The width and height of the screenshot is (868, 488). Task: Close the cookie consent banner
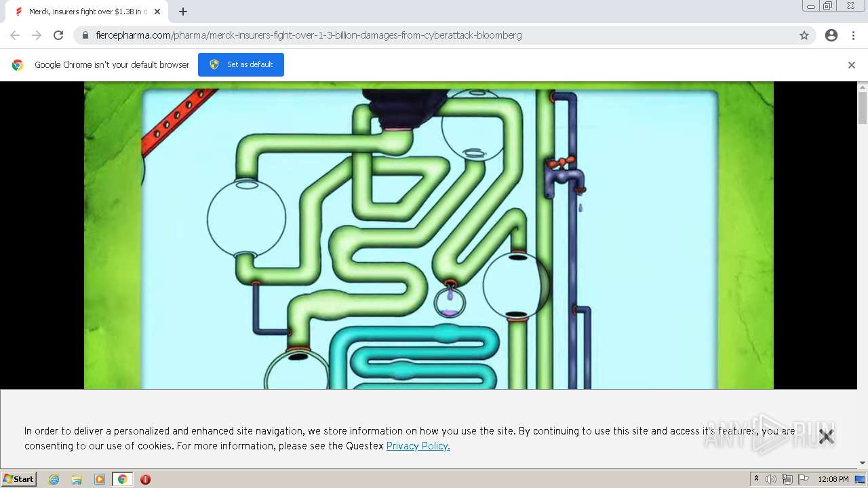click(826, 436)
